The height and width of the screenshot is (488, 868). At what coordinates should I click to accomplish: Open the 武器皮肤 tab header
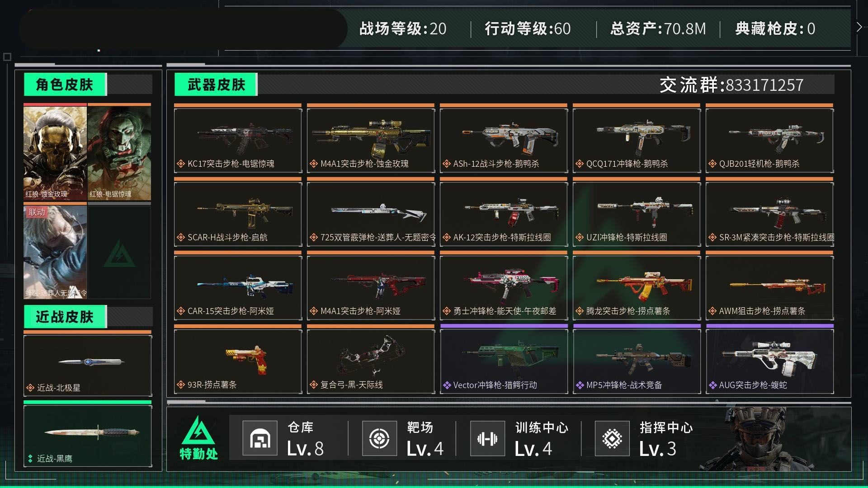pos(216,84)
